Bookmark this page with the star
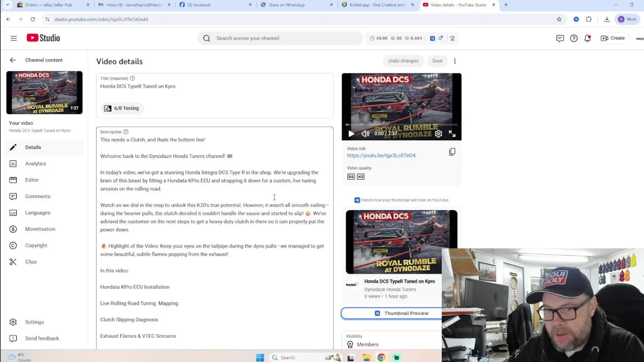 click(559, 19)
